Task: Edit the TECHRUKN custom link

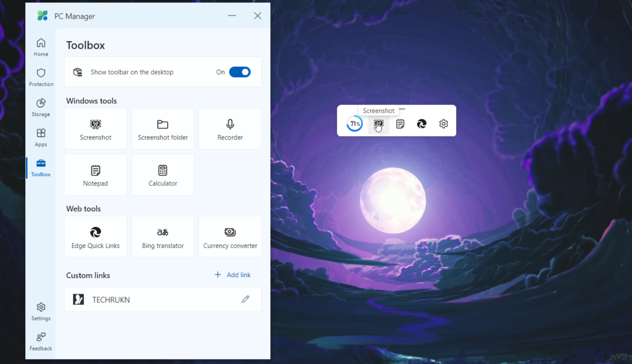Action: [x=246, y=299]
